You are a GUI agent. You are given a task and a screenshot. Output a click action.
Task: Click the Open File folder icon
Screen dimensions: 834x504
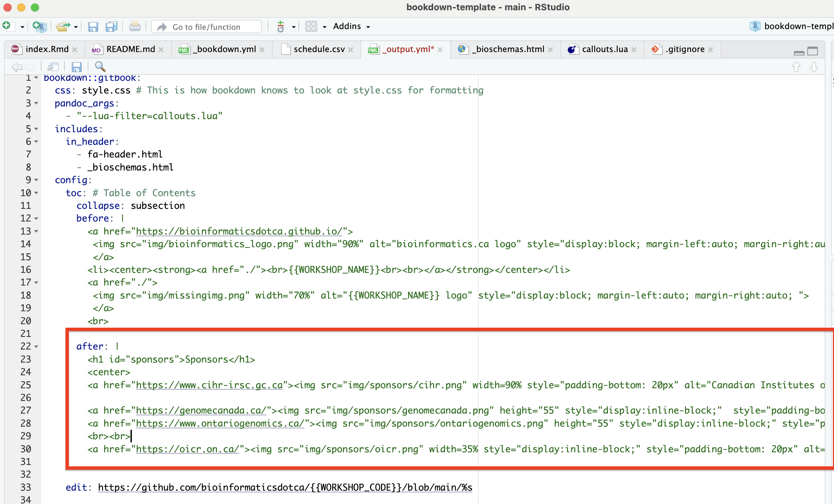63,26
